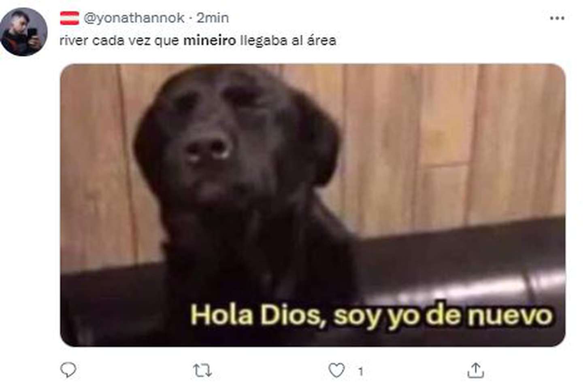Visit the @yonathannok profile link

point(134,18)
